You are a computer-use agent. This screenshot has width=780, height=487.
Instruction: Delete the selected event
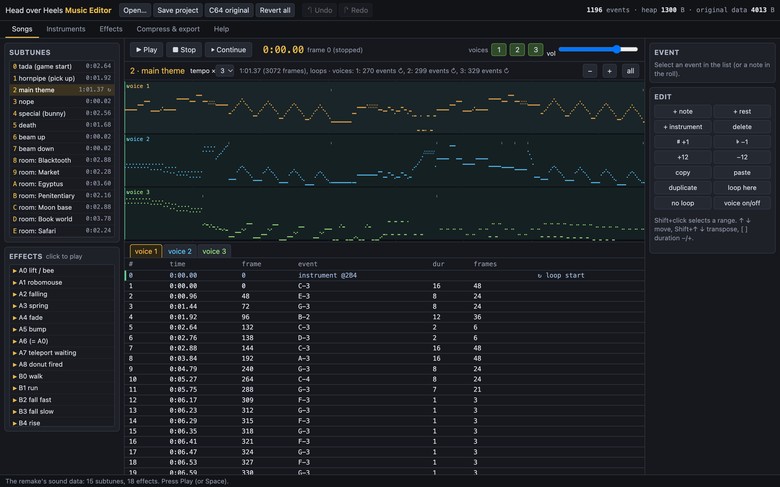[742, 127]
